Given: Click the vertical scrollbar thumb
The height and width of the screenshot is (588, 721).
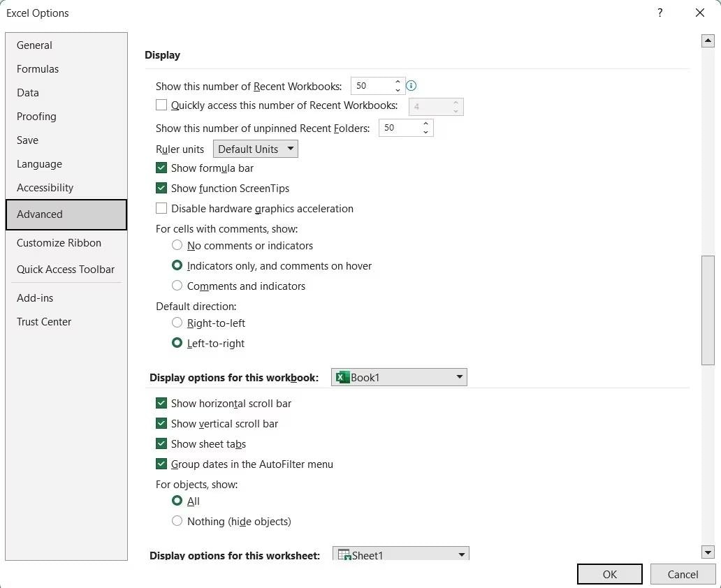Looking at the screenshot, I should 708,309.
